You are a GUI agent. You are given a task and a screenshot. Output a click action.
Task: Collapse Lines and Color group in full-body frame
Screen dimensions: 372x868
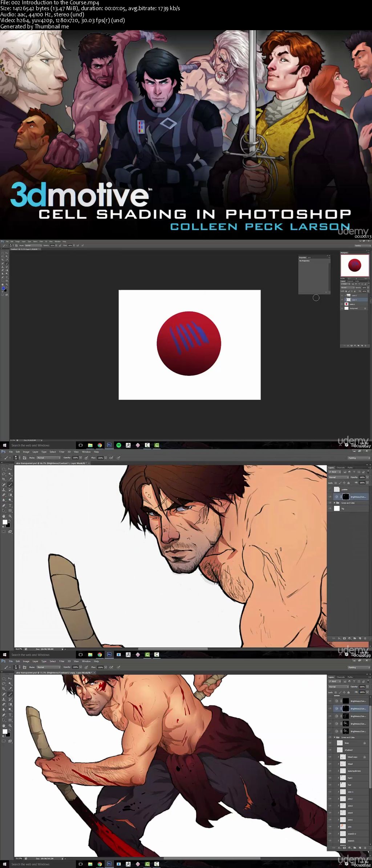pyautogui.click(x=335, y=737)
